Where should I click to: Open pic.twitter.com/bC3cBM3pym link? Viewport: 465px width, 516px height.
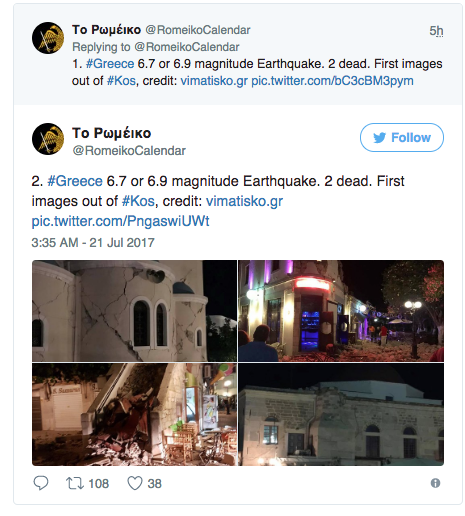click(x=332, y=81)
